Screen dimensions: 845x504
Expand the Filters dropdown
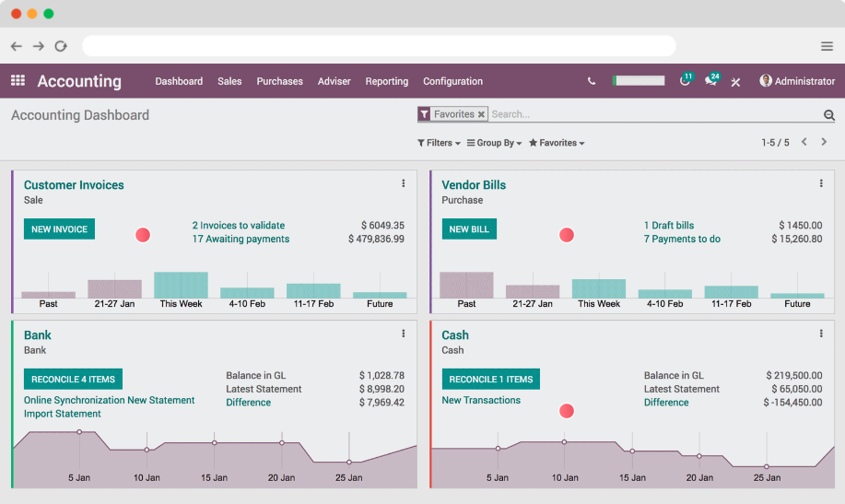[x=439, y=143]
